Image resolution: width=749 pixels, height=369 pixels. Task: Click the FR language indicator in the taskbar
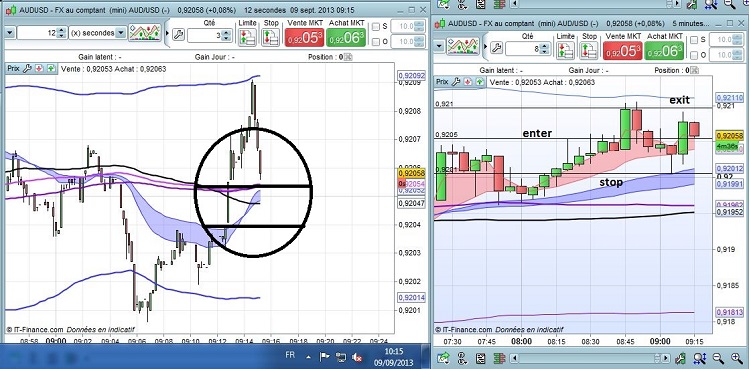[x=290, y=355]
